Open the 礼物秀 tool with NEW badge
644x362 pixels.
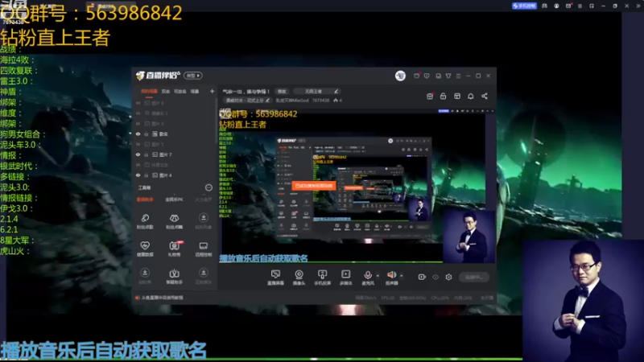click(x=174, y=249)
